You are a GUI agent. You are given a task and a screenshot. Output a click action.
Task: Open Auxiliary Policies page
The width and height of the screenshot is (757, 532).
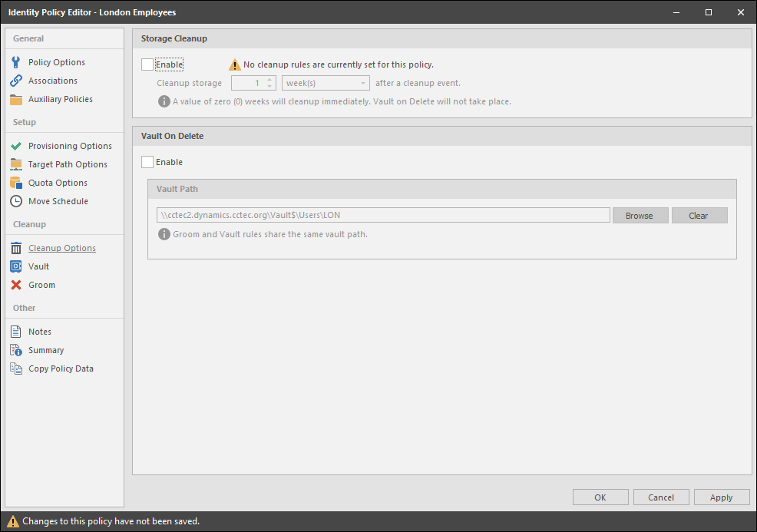click(61, 99)
